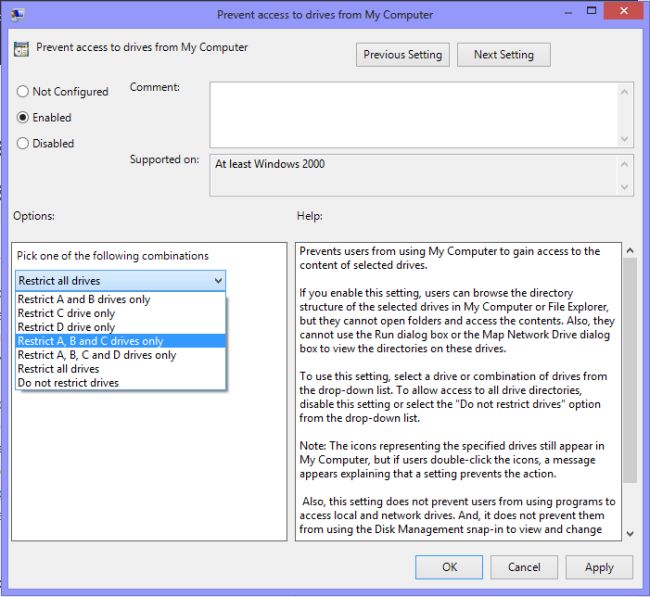Choose Restrict all drives in list
The height and width of the screenshot is (597, 650).
(x=121, y=369)
